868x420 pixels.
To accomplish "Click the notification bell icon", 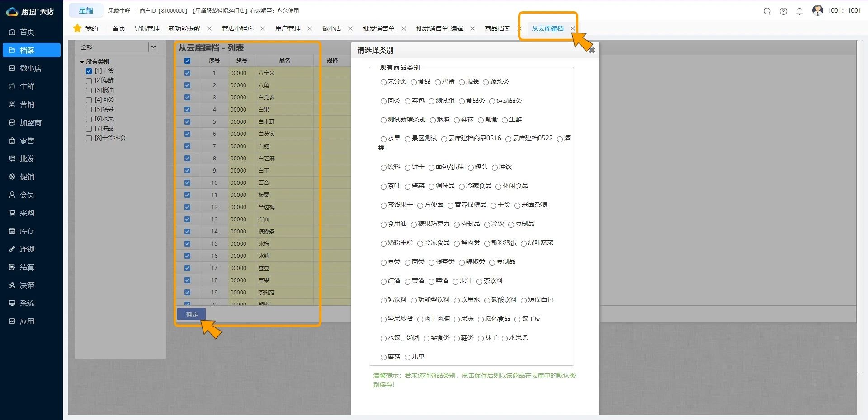I will 799,12.
